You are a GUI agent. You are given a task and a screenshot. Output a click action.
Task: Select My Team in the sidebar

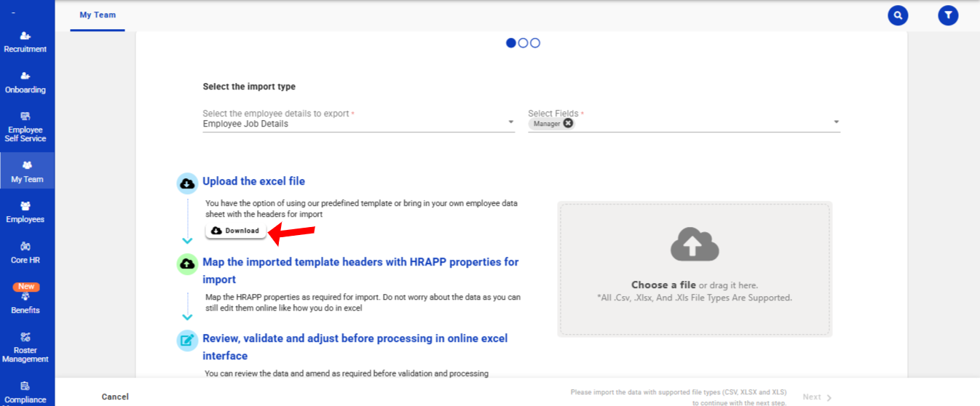click(x=27, y=172)
